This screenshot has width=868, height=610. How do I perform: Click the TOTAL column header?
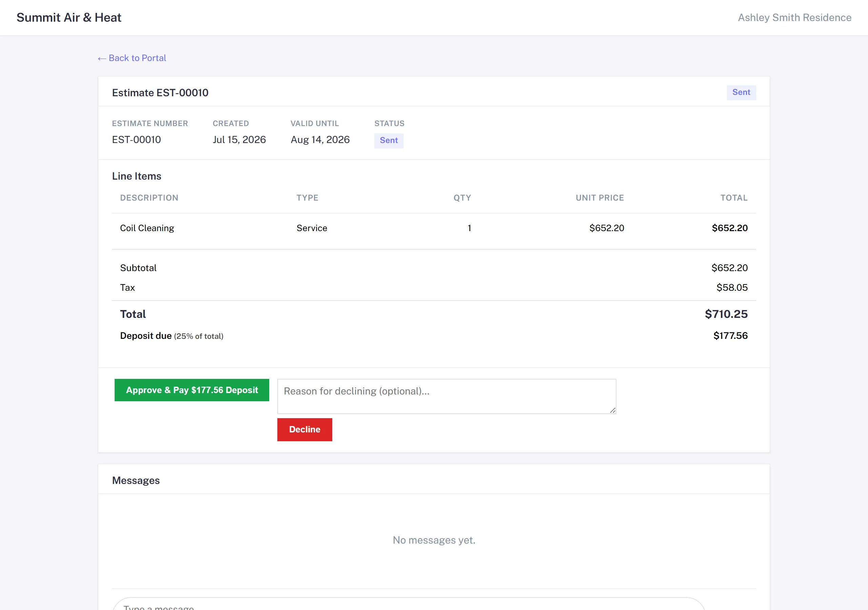pyautogui.click(x=734, y=198)
